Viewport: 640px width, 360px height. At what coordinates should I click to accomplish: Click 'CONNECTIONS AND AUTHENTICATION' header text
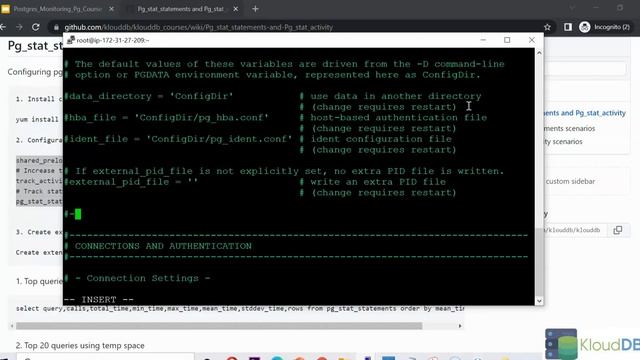click(163, 246)
